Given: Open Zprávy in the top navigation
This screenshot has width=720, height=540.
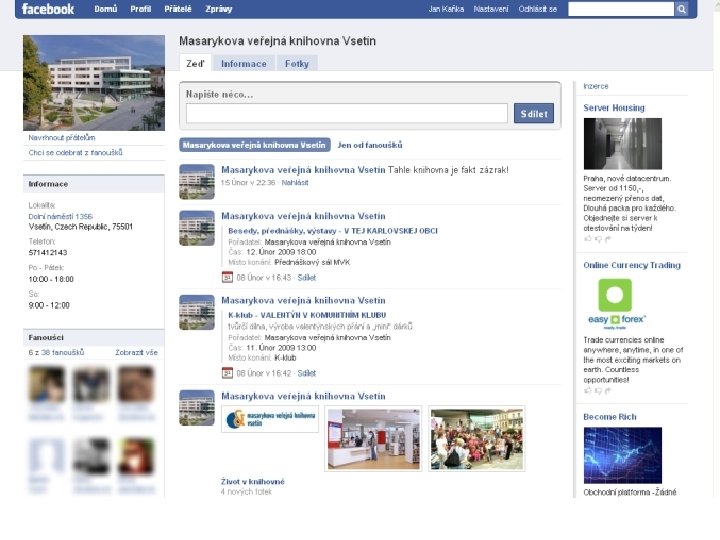Looking at the screenshot, I should [219, 9].
